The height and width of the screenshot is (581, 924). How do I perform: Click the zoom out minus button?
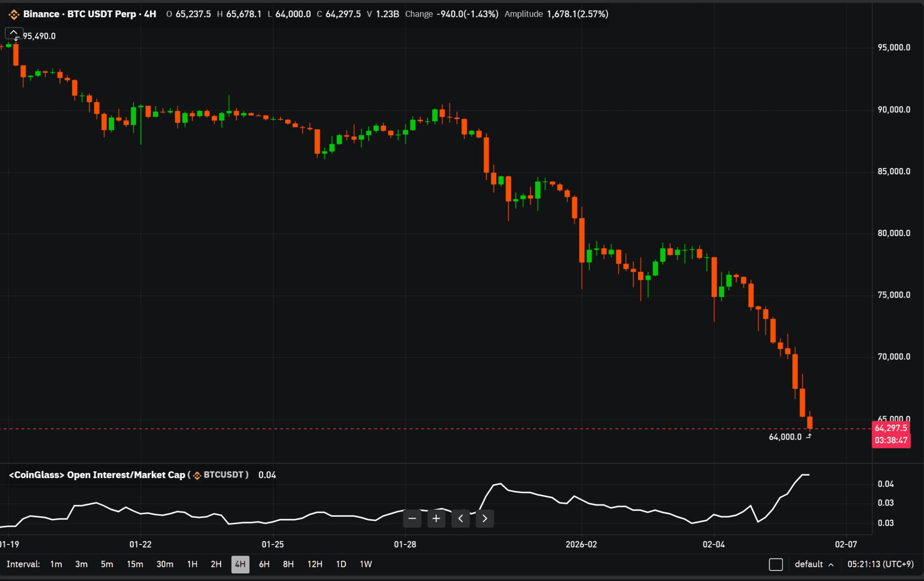[x=412, y=518]
